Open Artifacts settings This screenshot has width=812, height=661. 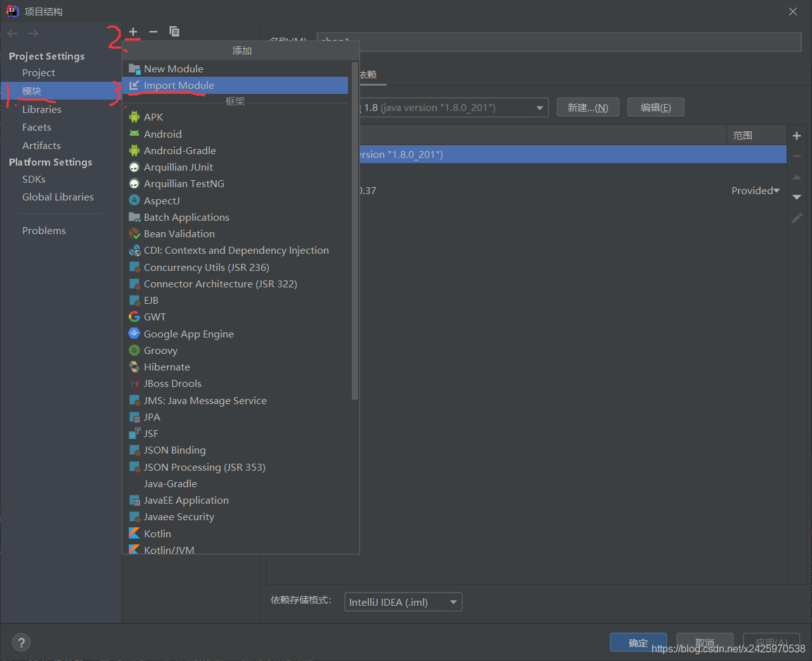[41, 145]
